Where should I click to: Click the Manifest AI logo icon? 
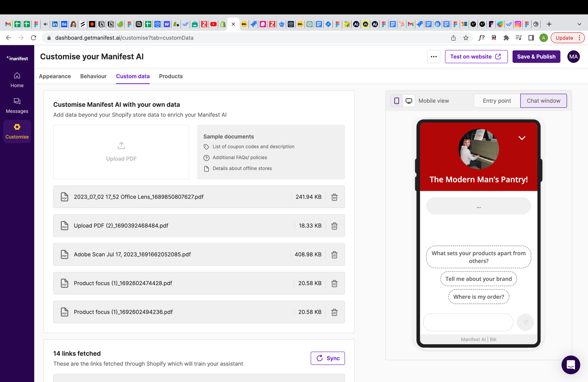click(x=17, y=58)
